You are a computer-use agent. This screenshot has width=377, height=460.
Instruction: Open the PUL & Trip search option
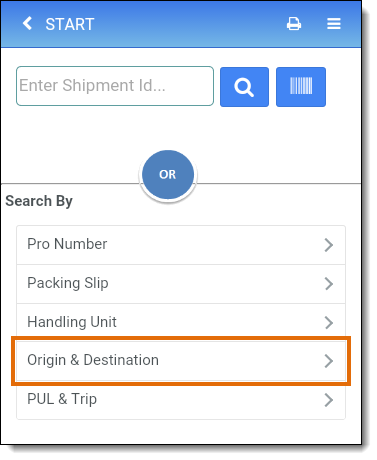[181, 400]
